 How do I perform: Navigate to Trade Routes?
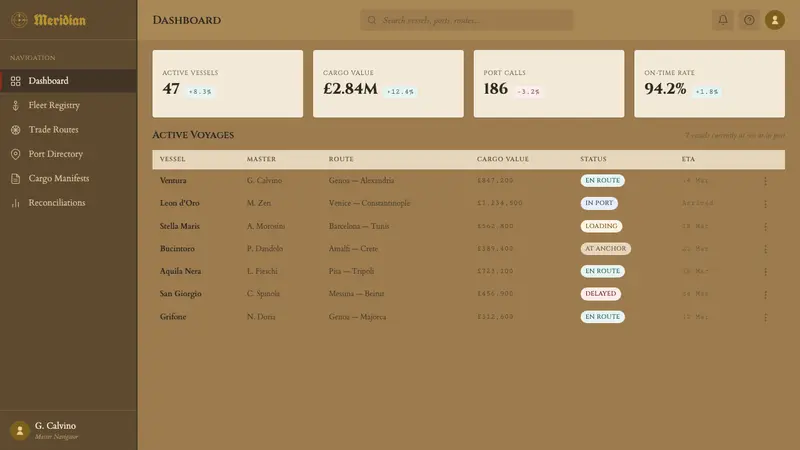[x=68, y=130]
